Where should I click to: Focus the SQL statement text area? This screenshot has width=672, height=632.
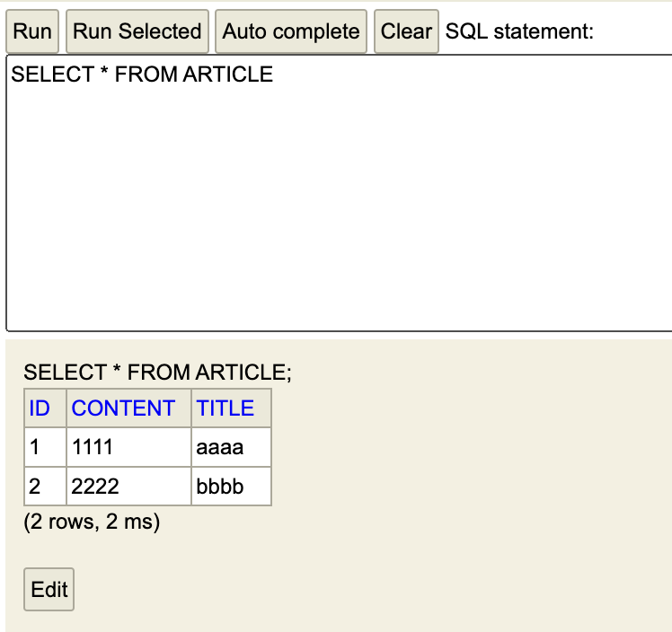pyautogui.click(x=339, y=193)
